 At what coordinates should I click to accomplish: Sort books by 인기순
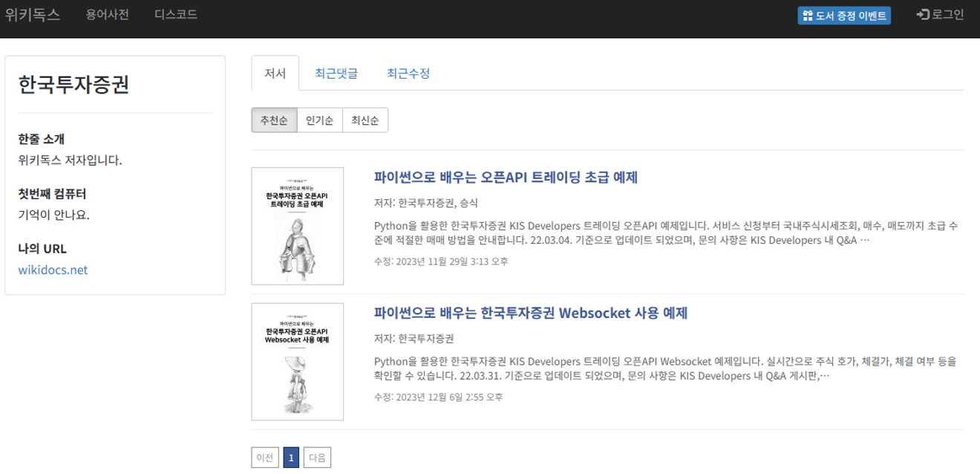319,120
